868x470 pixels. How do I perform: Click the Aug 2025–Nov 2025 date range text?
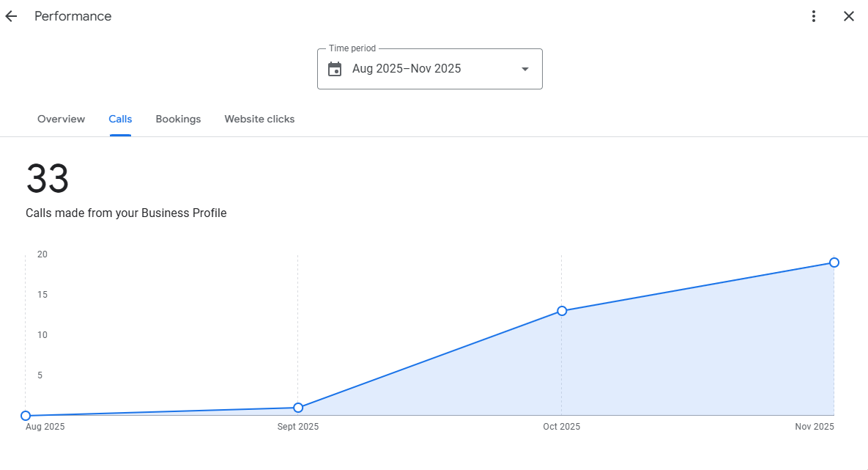pos(407,69)
